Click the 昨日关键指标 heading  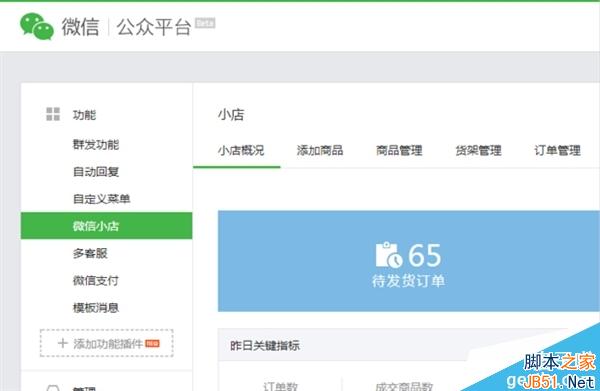(265, 345)
